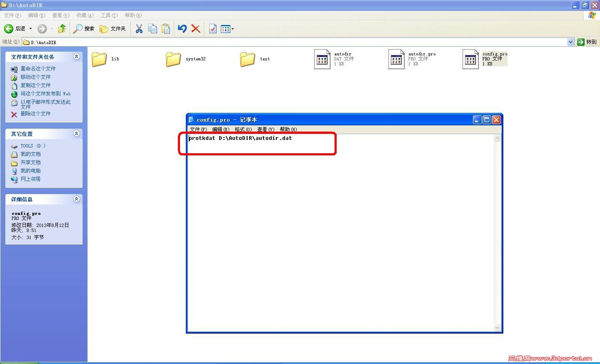The image size is (600, 364).
Task: Open TOOLS (D:) drive link
Action: (x=33, y=146)
